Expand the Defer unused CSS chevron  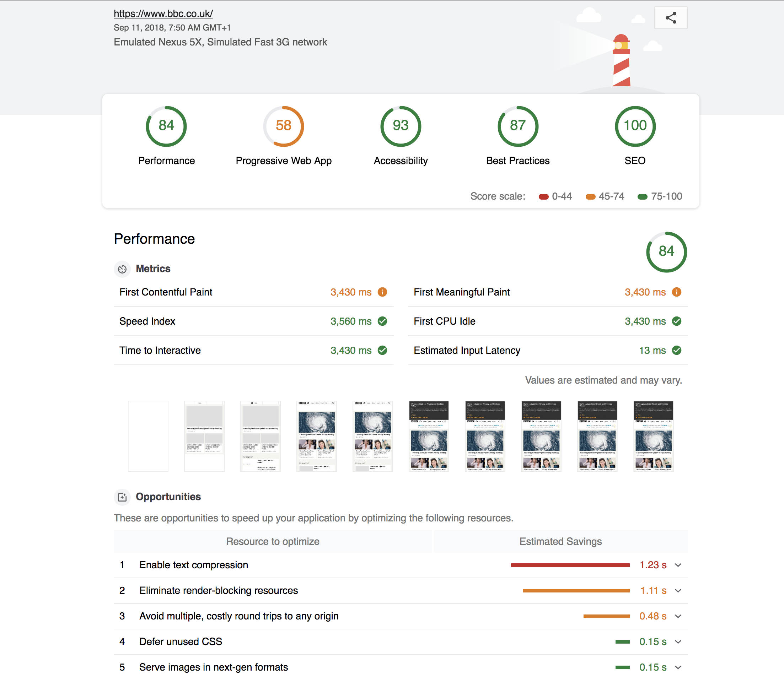point(678,642)
